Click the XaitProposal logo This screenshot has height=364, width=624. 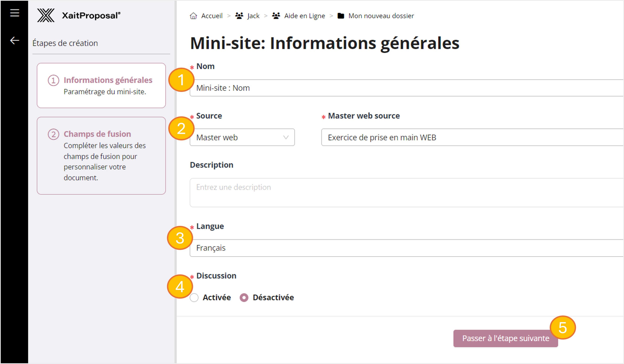(x=79, y=15)
